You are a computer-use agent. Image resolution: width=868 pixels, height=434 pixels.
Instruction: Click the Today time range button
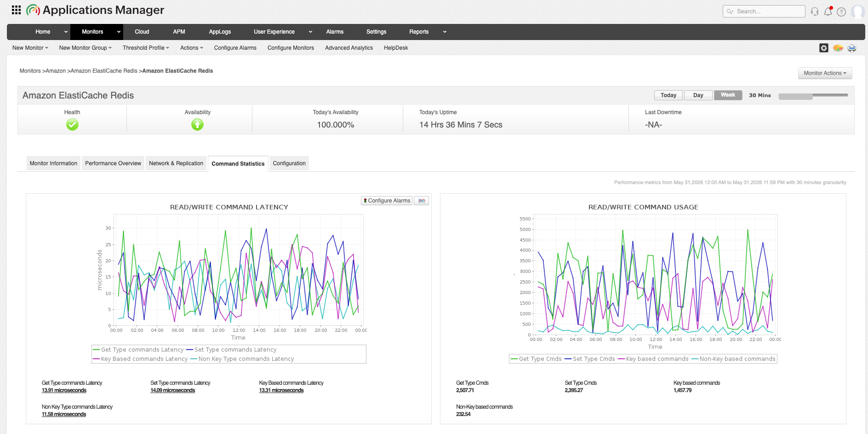668,95
